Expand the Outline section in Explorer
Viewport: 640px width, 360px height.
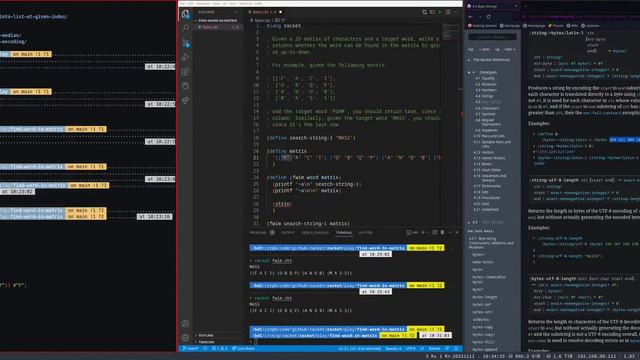[206, 336]
